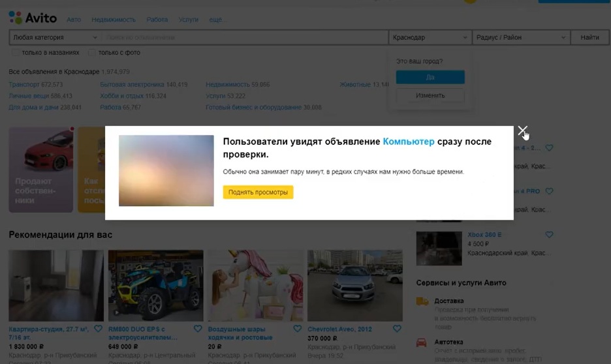Screen dimensions: 611x364
Task: Favorite the Квартира-студия listing with heart
Action: (x=98, y=329)
